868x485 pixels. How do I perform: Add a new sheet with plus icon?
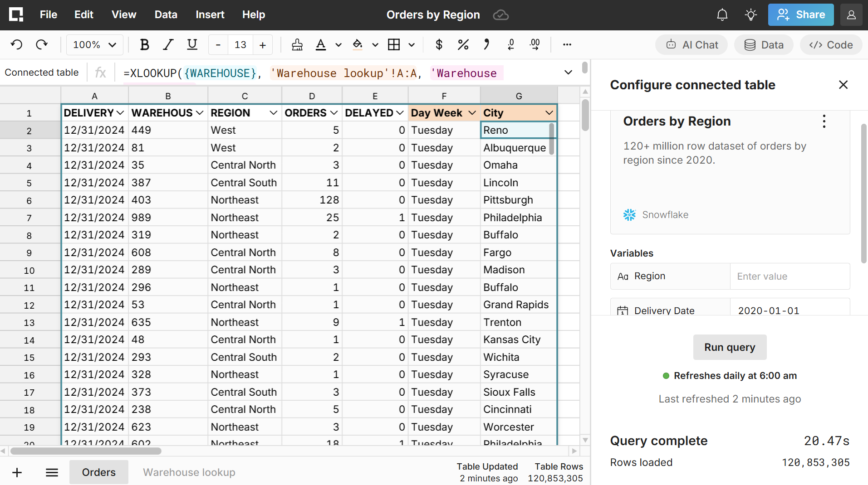point(17,473)
